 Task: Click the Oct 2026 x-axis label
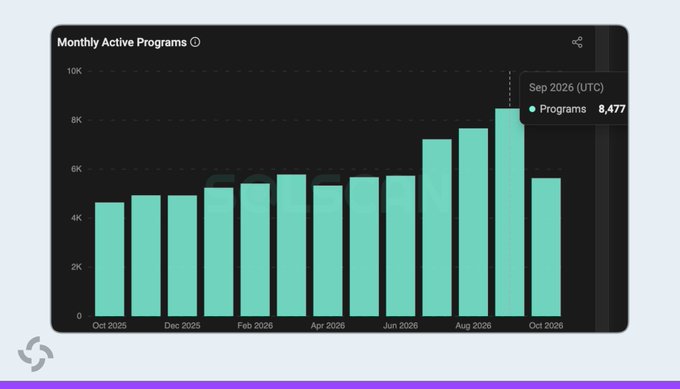(x=546, y=326)
